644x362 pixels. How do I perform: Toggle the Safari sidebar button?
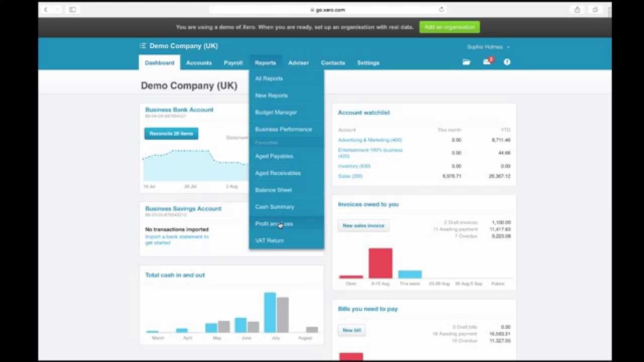coord(72,10)
